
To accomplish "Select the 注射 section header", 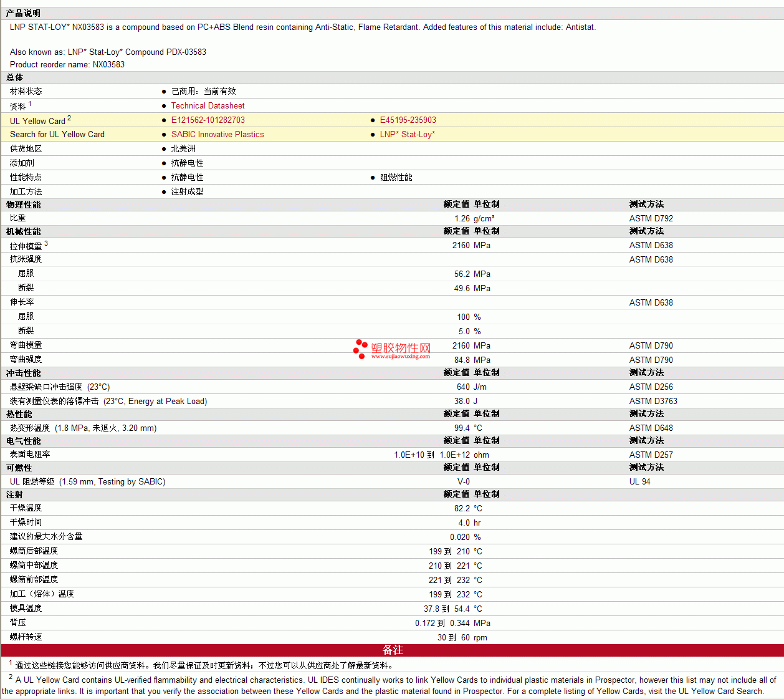I will click(14, 495).
